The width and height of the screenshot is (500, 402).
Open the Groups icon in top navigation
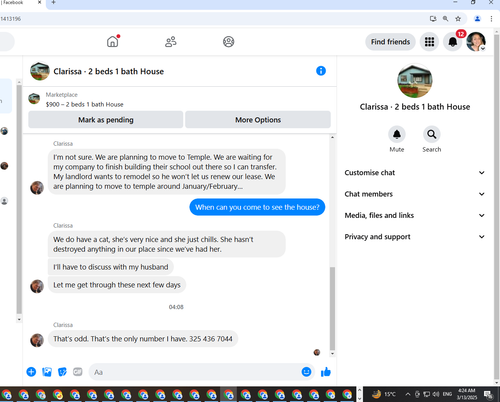[228, 42]
